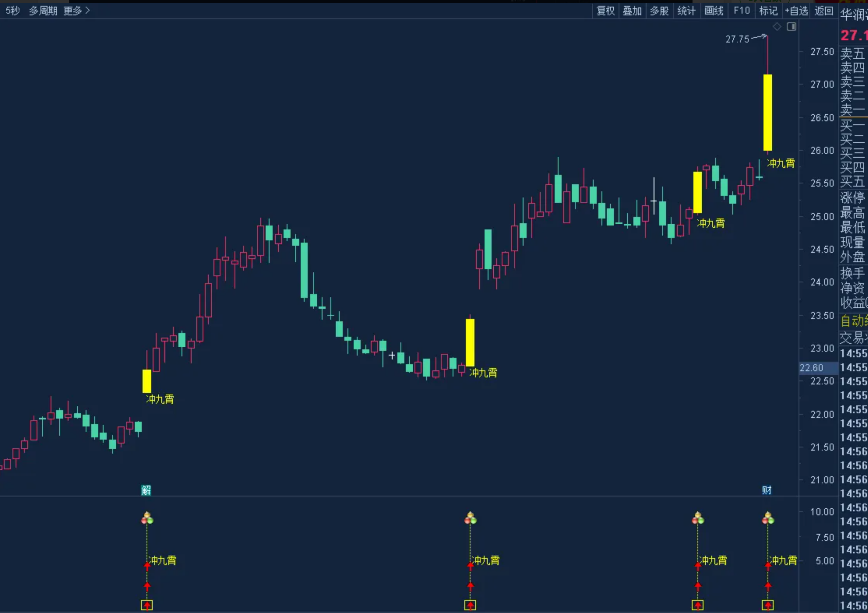
Task: Click the 财 marker icon below chart
Action: point(766,490)
